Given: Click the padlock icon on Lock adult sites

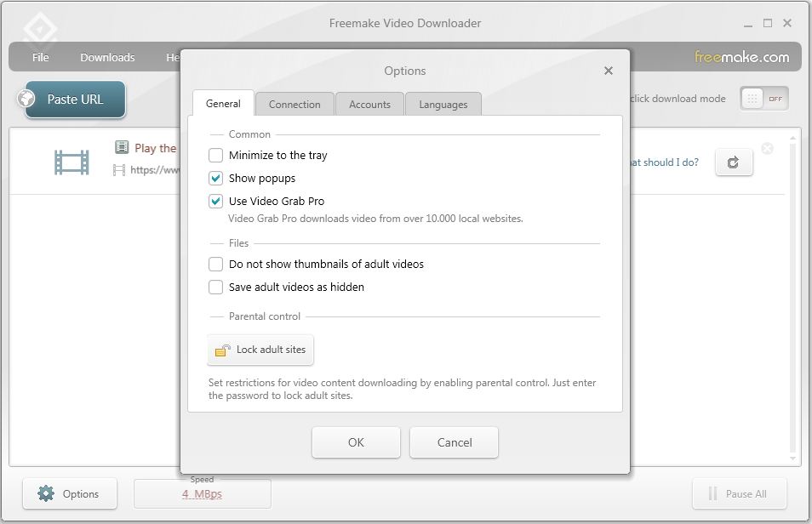Looking at the screenshot, I should (223, 350).
